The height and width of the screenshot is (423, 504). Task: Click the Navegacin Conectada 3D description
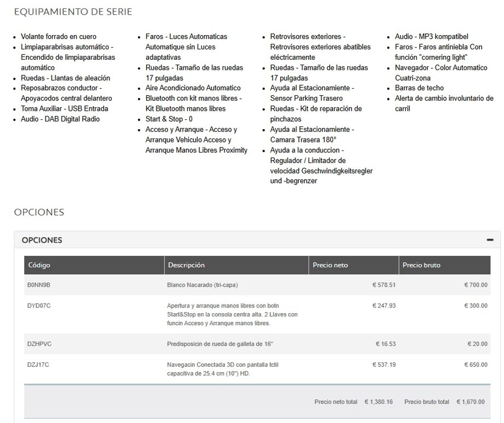[223, 369]
